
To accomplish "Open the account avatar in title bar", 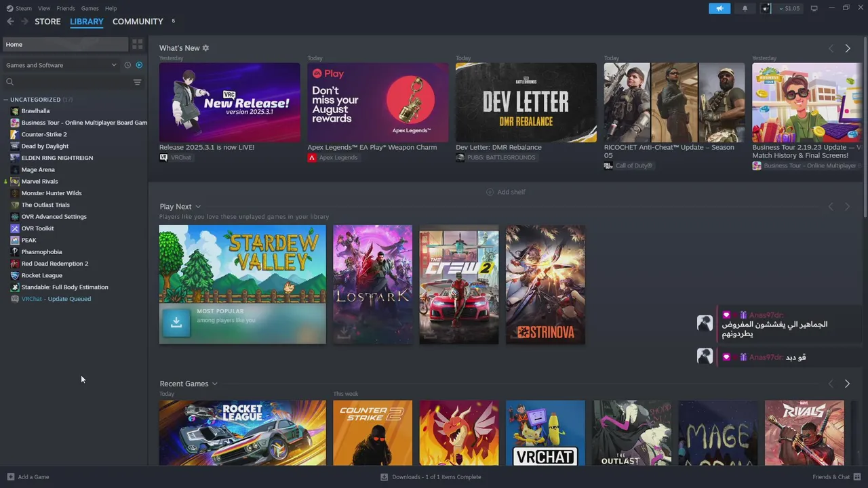I will [766, 8].
